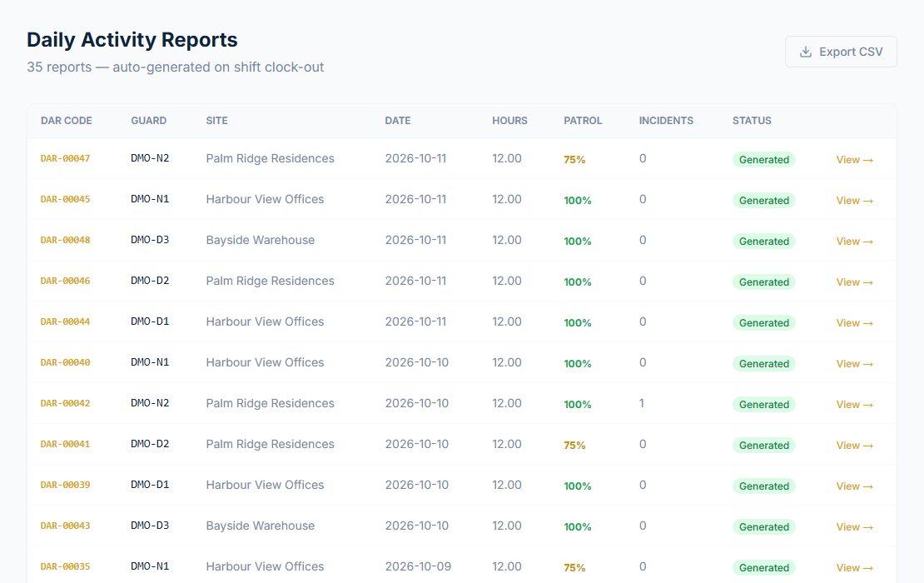Image resolution: width=924 pixels, height=583 pixels.
Task: Click the download icon in Export CSV
Action: click(x=805, y=52)
